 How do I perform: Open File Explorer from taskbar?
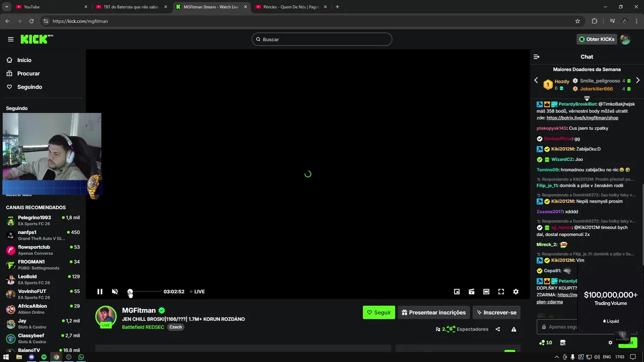pyautogui.click(x=19, y=357)
